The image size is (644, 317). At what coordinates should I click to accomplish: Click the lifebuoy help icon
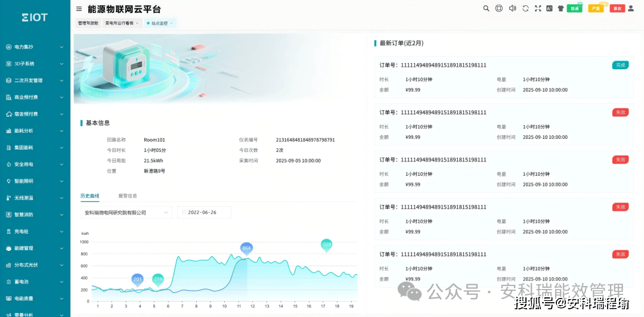pyautogui.click(x=499, y=8)
